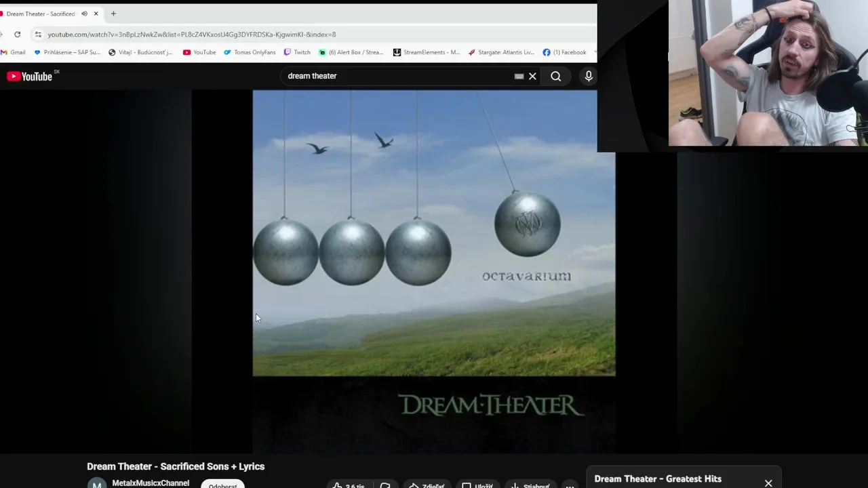Like the video with thumbs-up 3.6 tis

click(x=348, y=485)
